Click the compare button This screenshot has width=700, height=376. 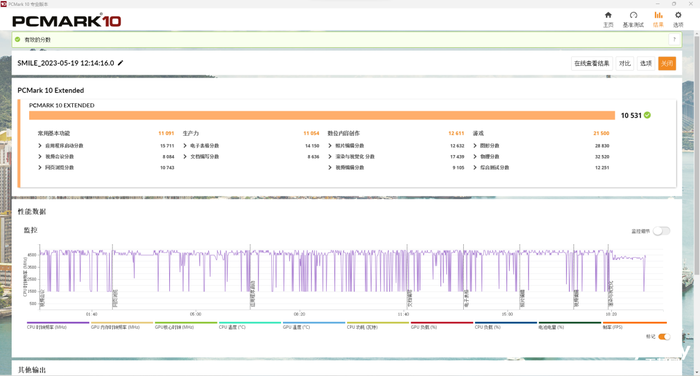click(x=625, y=63)
